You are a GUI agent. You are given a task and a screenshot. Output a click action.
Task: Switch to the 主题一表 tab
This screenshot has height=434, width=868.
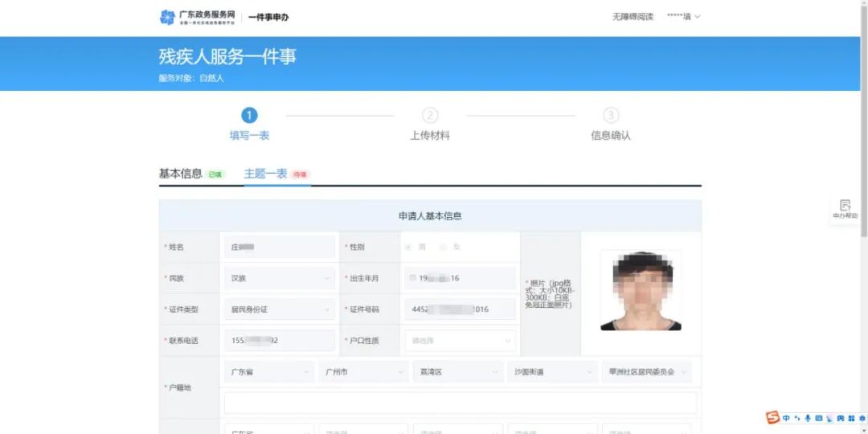(266, 174)
